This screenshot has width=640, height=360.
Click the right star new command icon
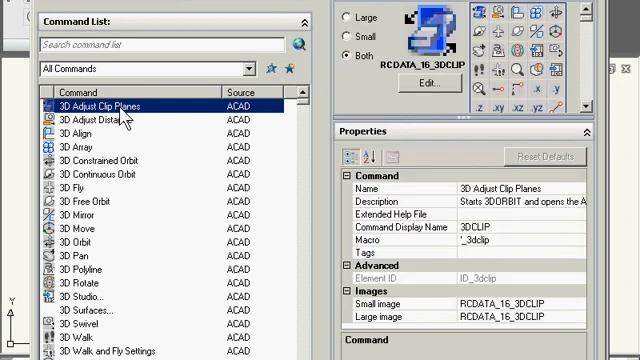point(290,69)
